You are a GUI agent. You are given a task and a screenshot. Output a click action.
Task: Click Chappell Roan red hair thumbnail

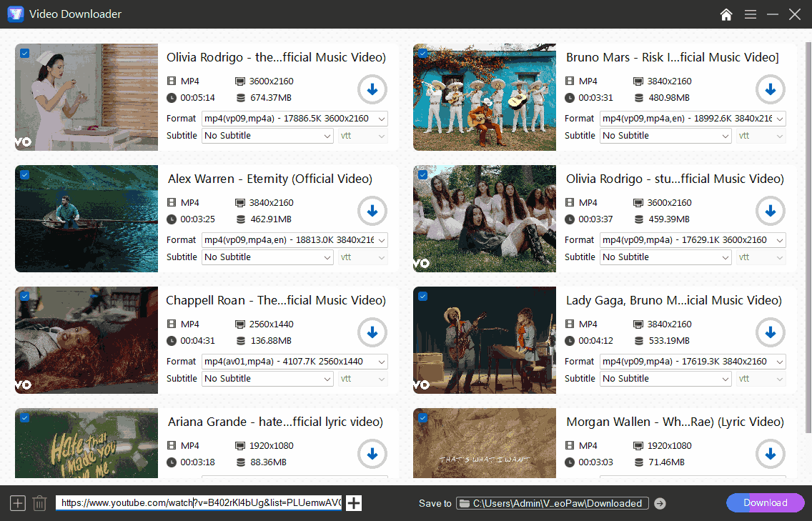pyautogui.click(x=86, y=340)
